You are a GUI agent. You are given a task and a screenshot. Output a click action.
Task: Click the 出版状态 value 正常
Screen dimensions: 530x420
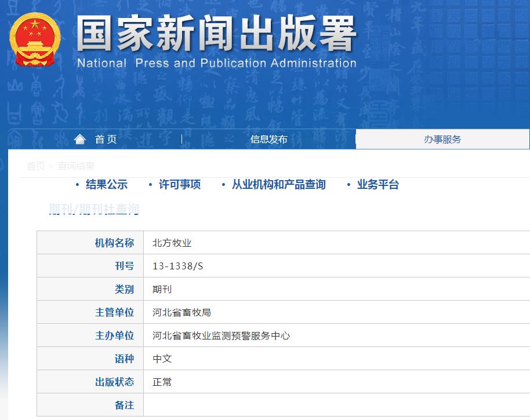point(162,382)
